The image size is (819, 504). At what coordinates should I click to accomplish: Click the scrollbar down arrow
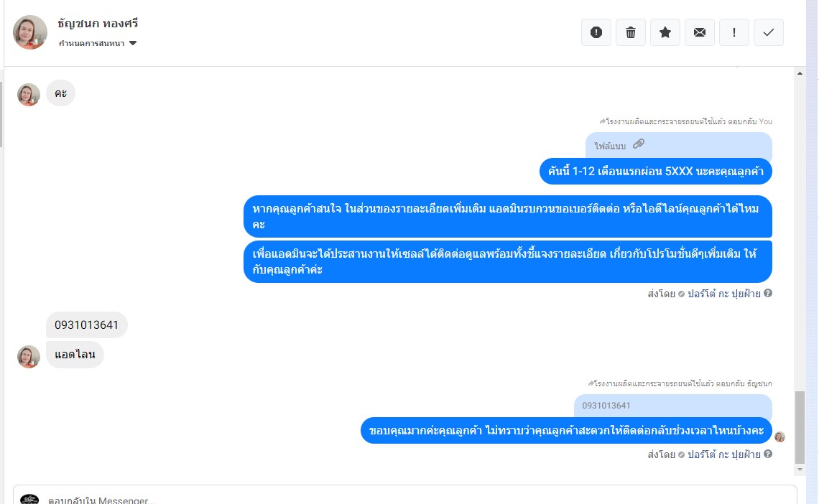(x=800, y=470)
